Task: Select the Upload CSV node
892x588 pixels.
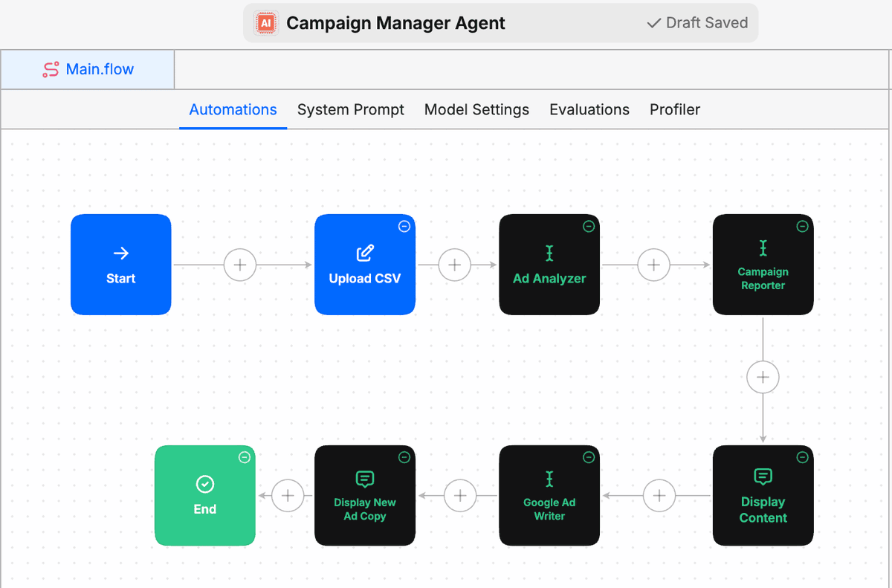Action: point(365,265)
